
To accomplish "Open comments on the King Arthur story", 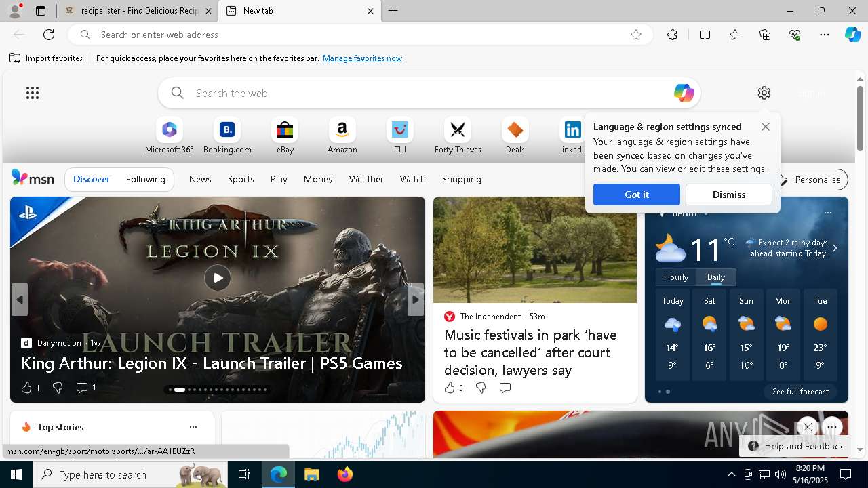I will pos(85,388).
